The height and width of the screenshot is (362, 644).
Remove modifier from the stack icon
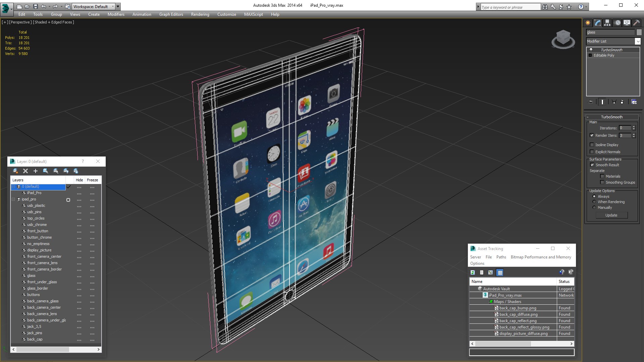pos(622,102)
